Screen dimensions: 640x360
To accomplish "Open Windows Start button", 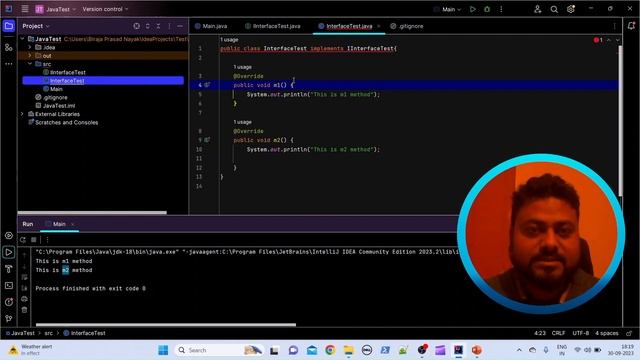I will pos(163,350).
